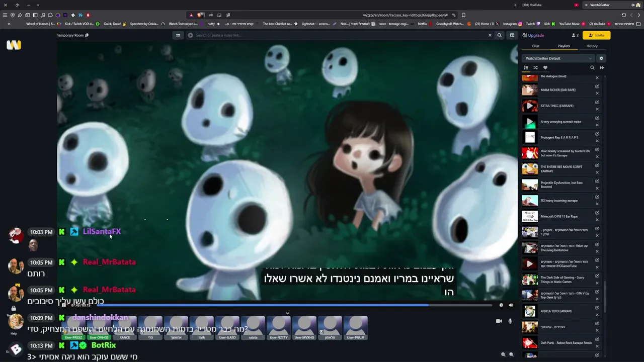
Task: Switch to the Playlists tab
Action: [x=563, y=46]
